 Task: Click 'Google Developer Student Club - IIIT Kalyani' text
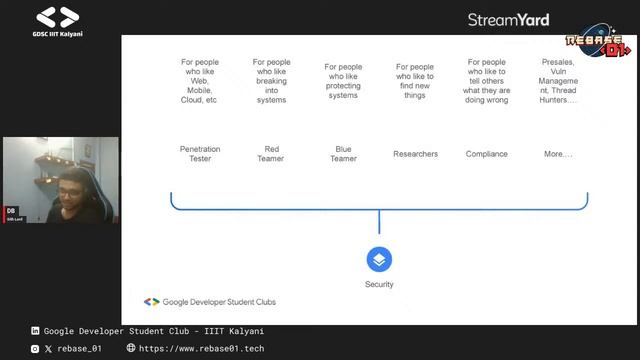[x=153, y=331]
